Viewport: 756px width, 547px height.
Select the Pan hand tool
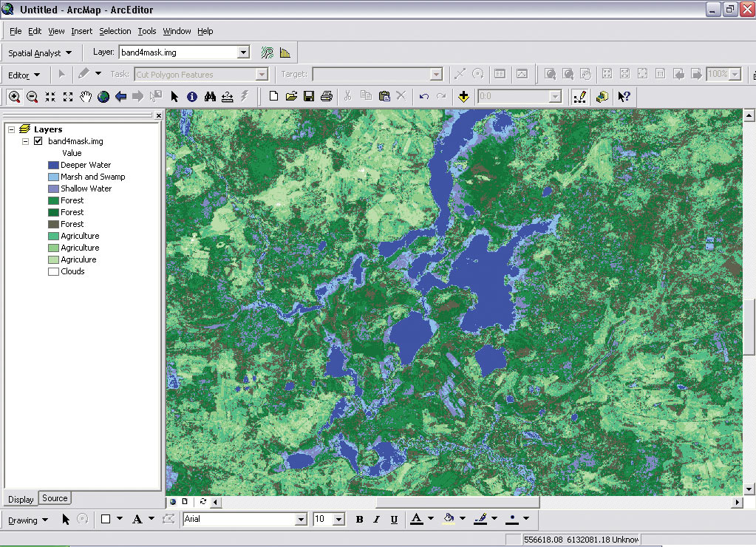click(86, 96)
